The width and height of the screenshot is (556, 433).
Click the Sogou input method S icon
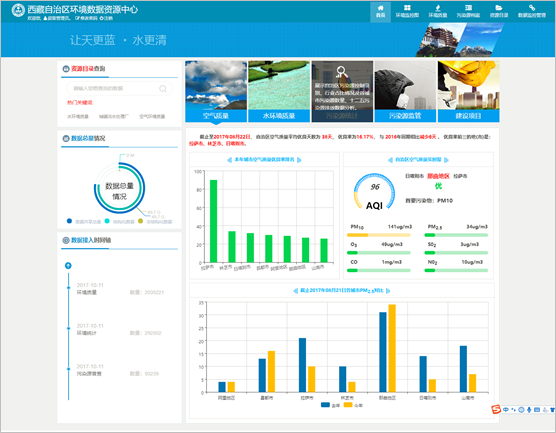tap(496, 409)
